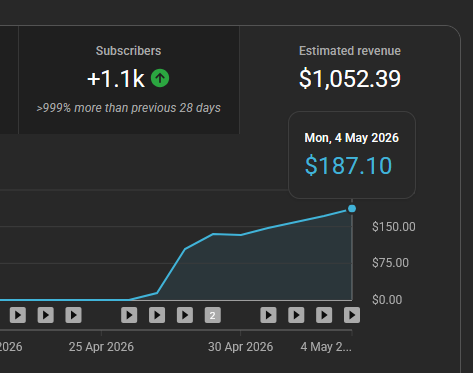473x373 pixels.
Task: Click the $0.00 axis label
Action: 387,300
